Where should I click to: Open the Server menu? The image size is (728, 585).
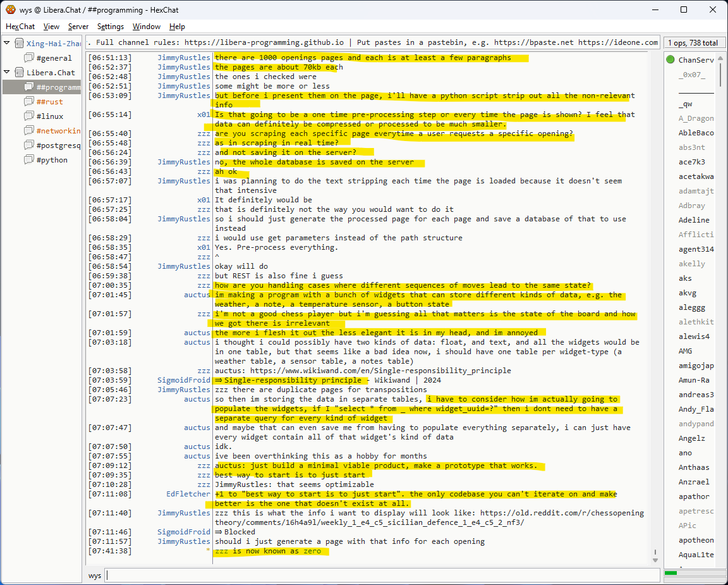click(x=78, y=27)
